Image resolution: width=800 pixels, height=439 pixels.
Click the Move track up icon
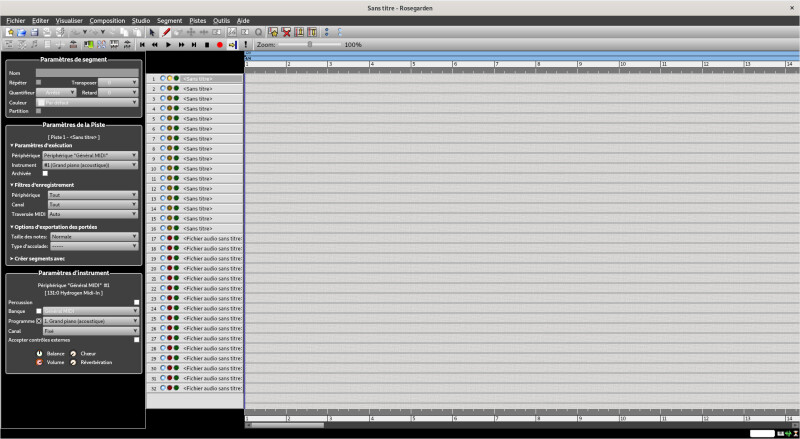click(299, 32)
